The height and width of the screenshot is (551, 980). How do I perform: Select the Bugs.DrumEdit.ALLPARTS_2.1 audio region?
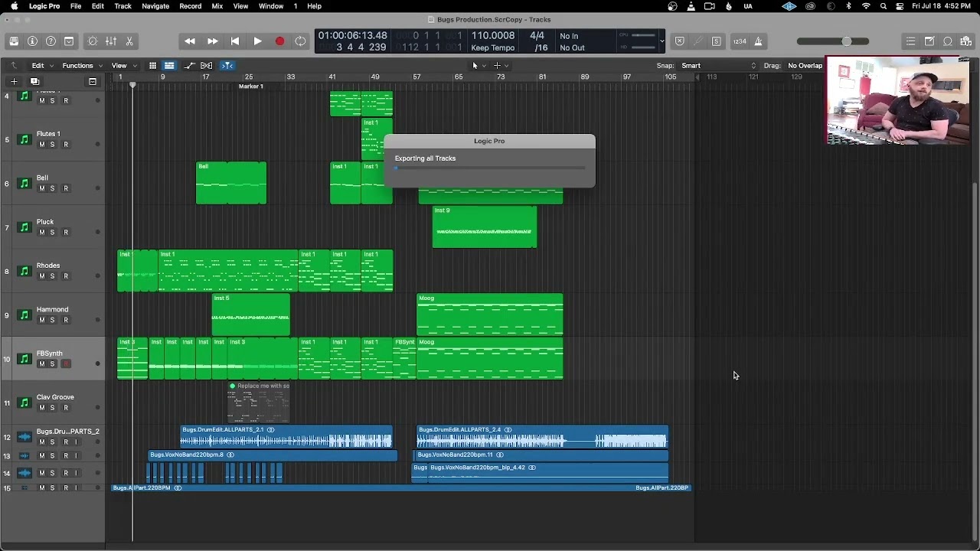click(286, 436)
